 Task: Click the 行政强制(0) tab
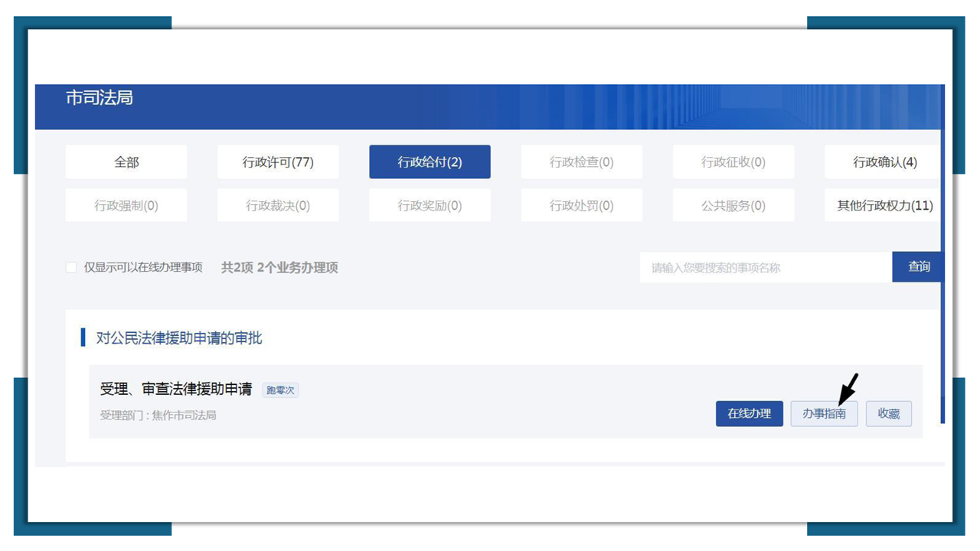(126, 206)
